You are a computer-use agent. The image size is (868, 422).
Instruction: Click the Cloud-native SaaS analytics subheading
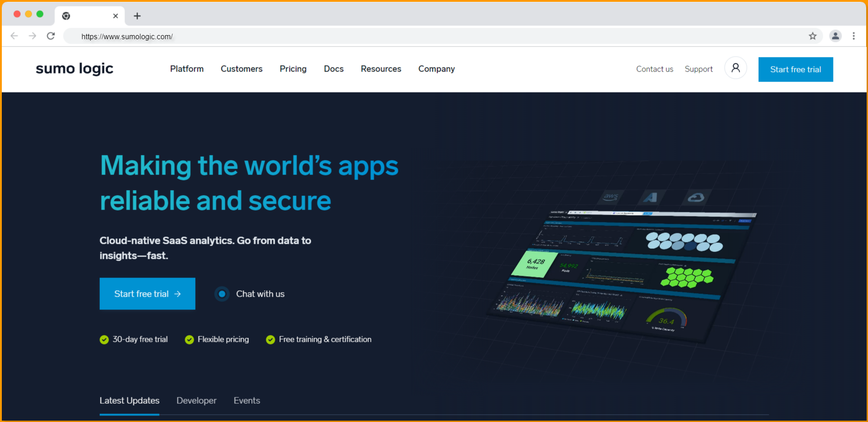(x=205, y=248)
